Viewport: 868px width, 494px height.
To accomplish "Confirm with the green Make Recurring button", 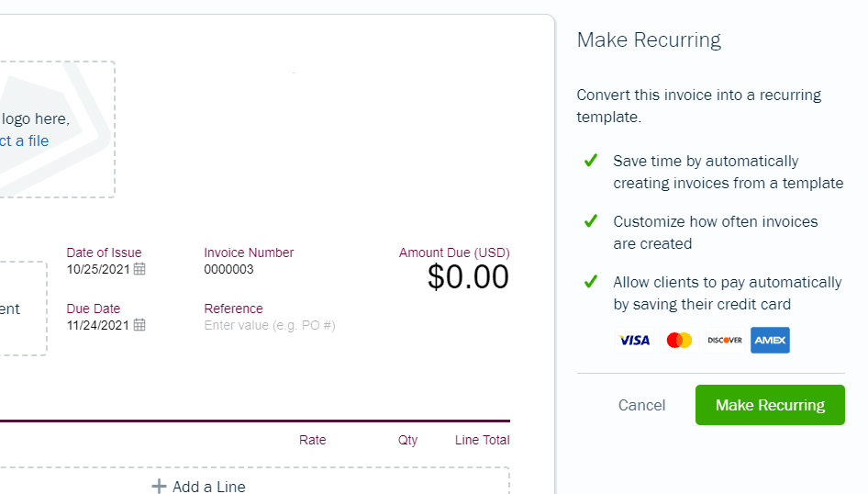I will tap(770, 405).
